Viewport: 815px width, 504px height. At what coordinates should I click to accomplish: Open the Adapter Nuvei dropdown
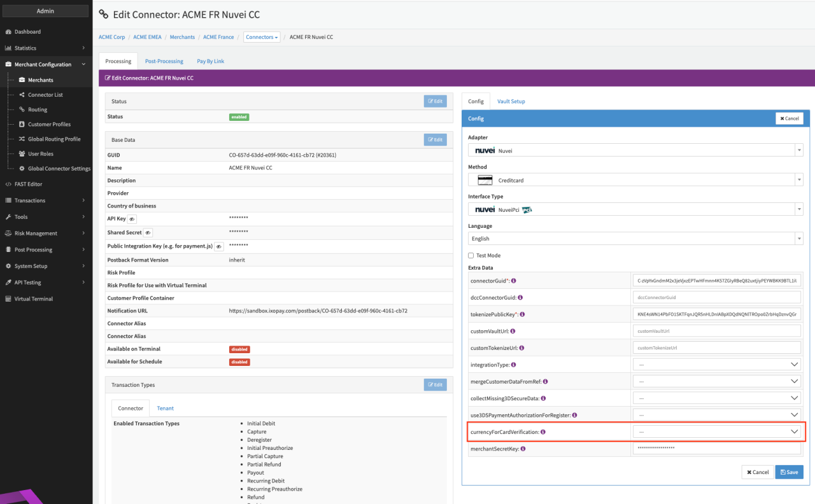(635, 151)
